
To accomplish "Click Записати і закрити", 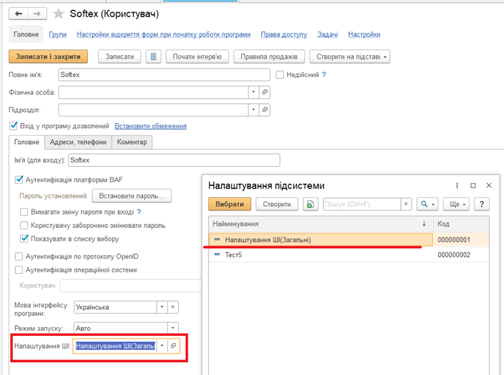I will click(48, 57).
